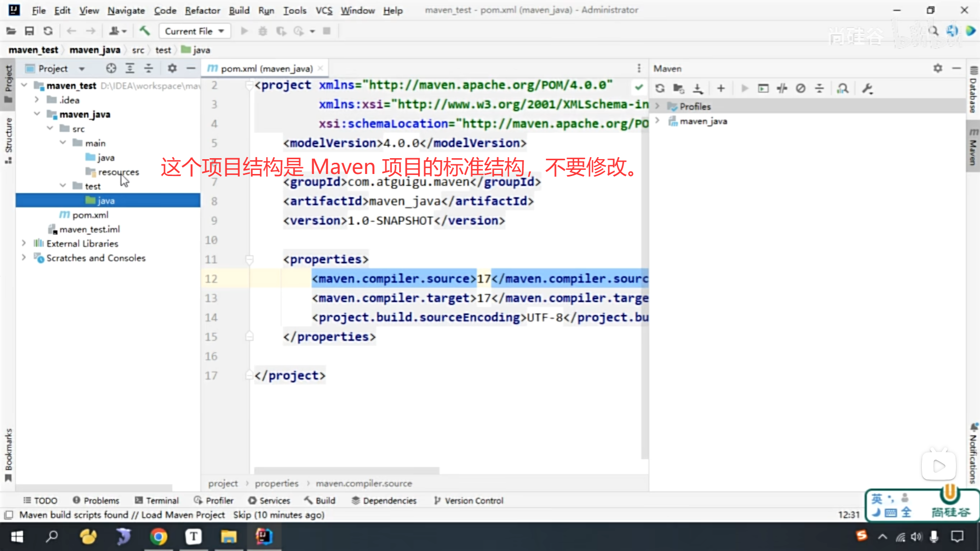Open the Refactor menu
The width and height of the screenshot is (980, 551).
pos(202,10)
